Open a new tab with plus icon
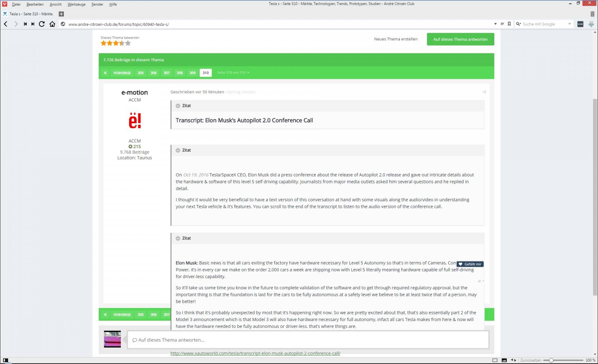 pyautogui.click(x=62, y=14)
